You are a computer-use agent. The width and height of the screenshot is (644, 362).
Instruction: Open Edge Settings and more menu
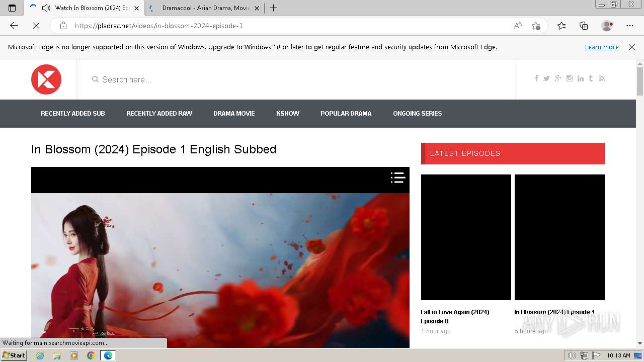pos(630,26)
